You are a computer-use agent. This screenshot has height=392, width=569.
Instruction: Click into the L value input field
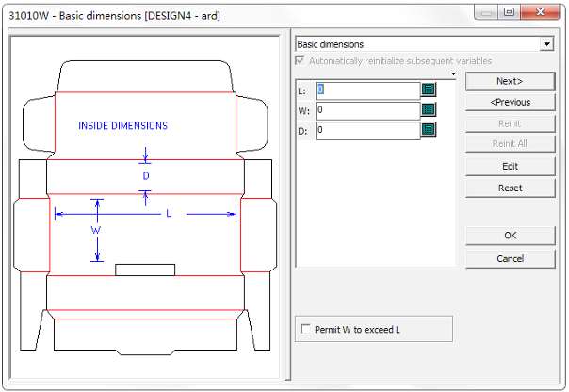point(367,90)
